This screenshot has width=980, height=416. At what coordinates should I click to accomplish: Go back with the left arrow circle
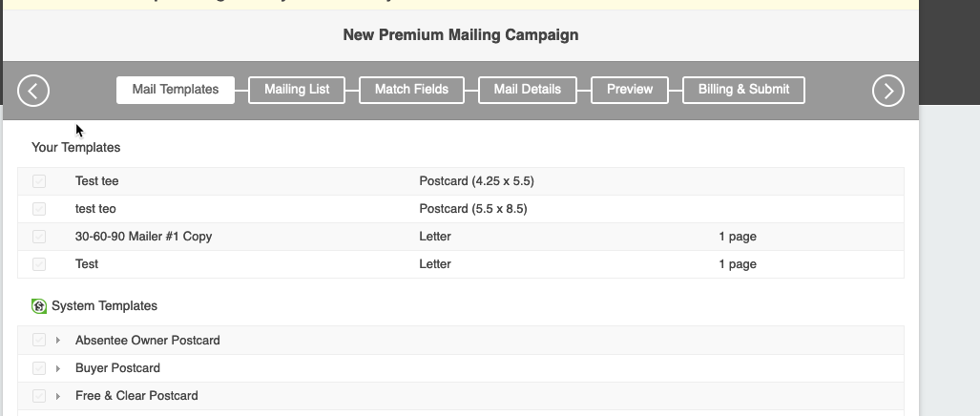(33, 91)
